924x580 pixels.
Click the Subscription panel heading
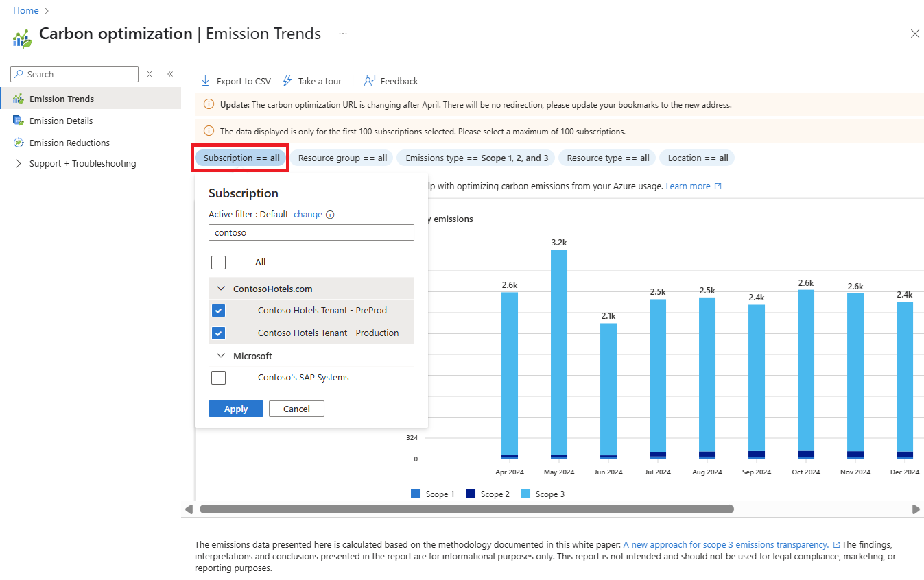244,193
